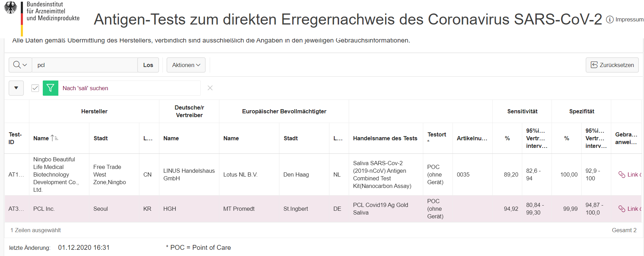Screen dimensions: 644x256
Task: Click Spezifität 95% Vertrauensintervall column header
Action: pos(596,138)
